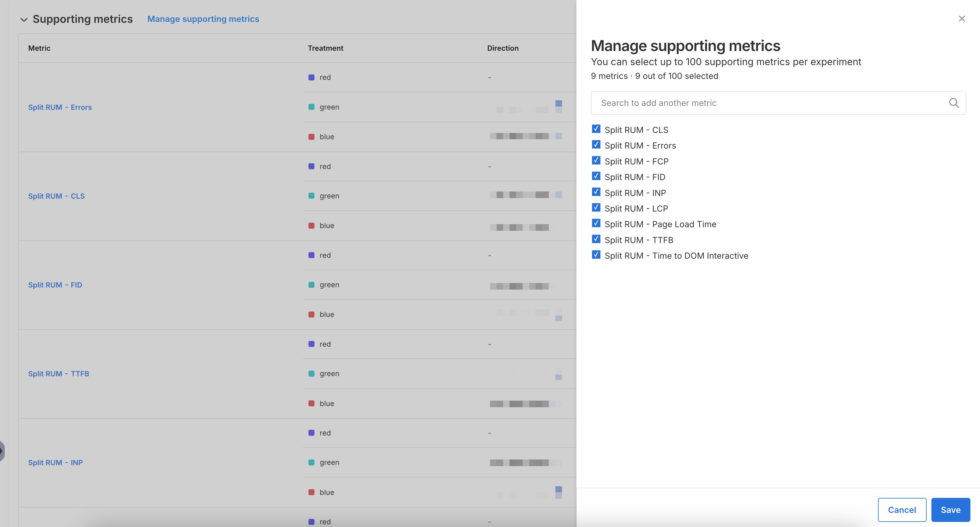Open the Split RUM - TTFB metric
The height and width of the screenshot is (527, 980).
59,373
